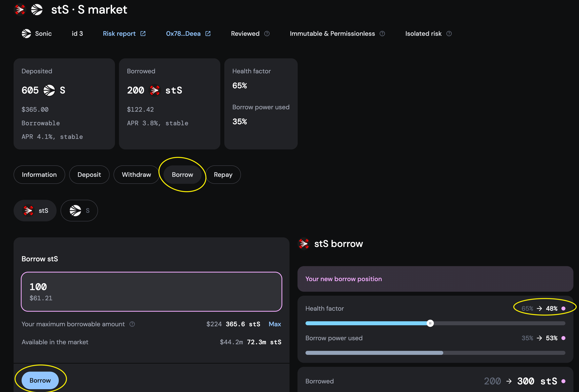Click the Immutable & Permissionless help icon
Image resolution: width=579 pixels, height=392 pixels.
[382, 34]
